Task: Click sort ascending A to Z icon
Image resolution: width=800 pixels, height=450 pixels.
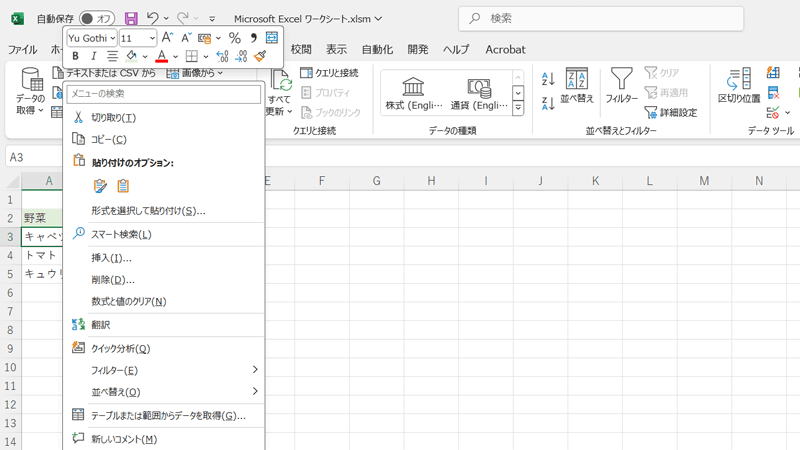Action: (x=548, y=79)
